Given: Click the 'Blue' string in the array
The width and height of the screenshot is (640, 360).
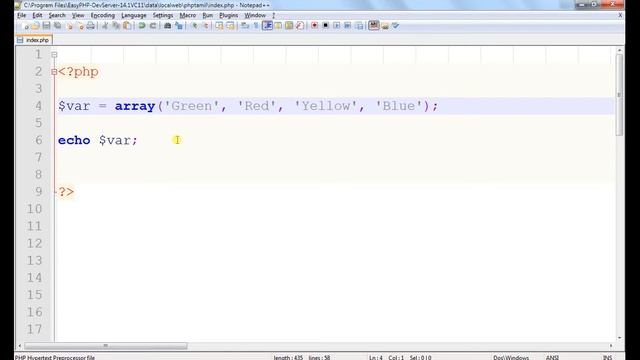Looking at the screenshot, I should coord(399,106).
